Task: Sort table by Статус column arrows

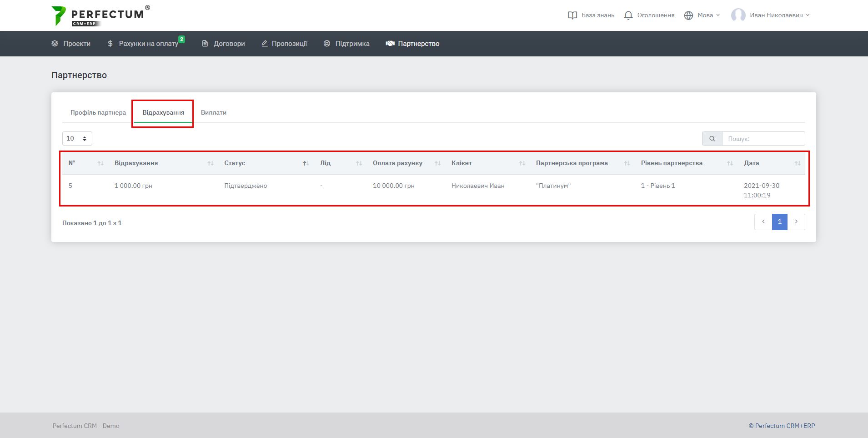Action: (x=306, y=163)
